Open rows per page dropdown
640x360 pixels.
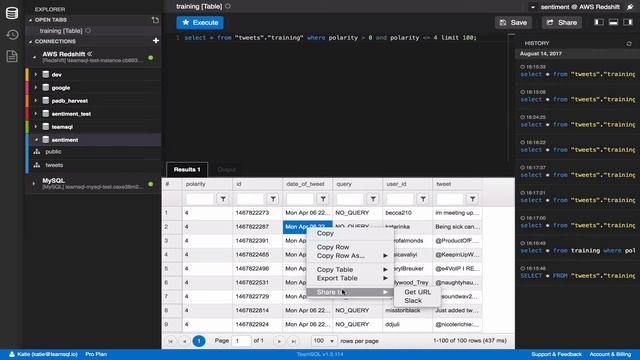(x=323, y=341)
